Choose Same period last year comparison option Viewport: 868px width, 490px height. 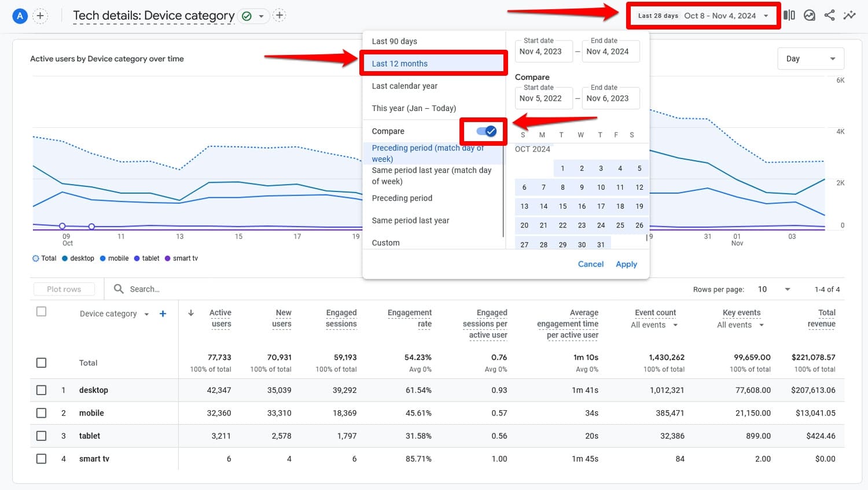tap(411, 220)
